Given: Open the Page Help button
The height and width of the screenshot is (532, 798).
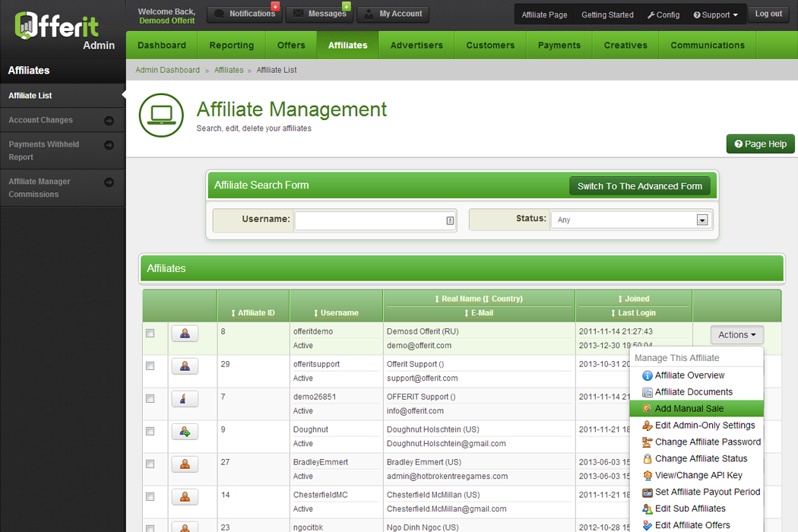Looking at the screenshot, I should 760,144.
